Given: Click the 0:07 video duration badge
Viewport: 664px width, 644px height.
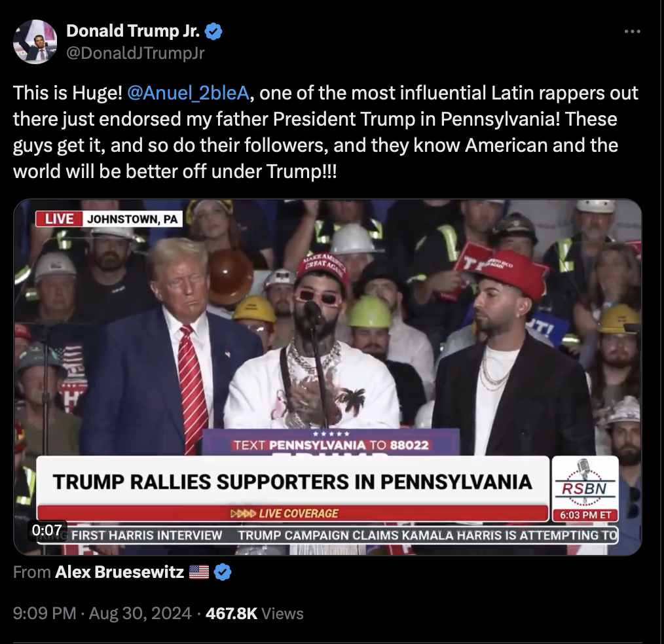Looking at the screenshot, I should click(x=47, y=529).
